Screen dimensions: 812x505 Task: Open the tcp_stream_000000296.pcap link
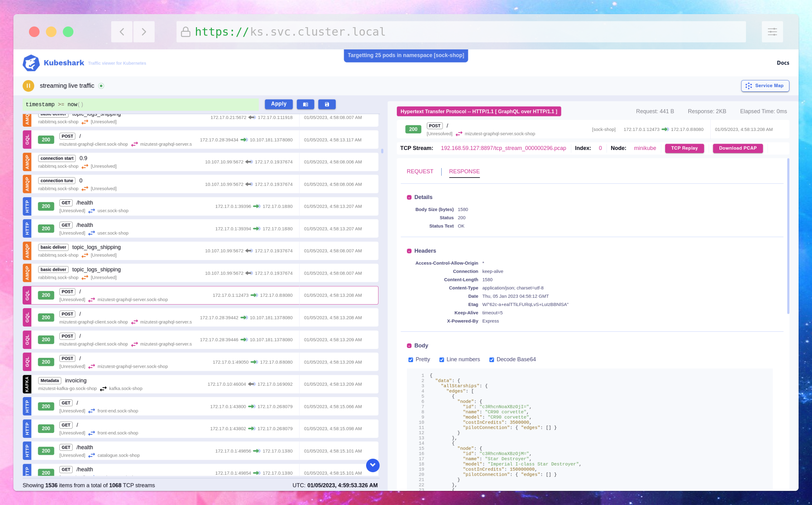[x=503, y=148]
